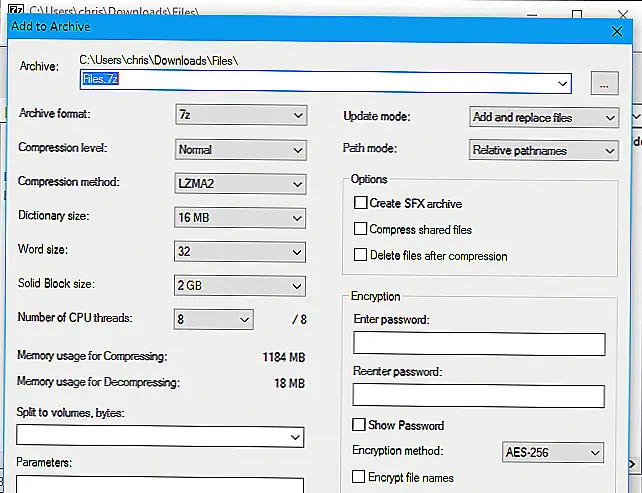Open the Compression method LZMA2 dropdown
This screenshot has width=642, height=493.
tap(240, 184)
